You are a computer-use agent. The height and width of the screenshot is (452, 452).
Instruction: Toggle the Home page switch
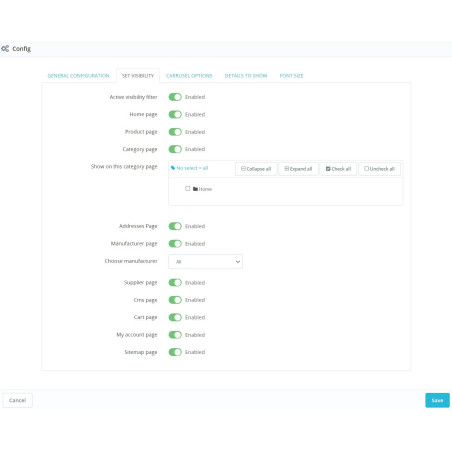(175, 114)
